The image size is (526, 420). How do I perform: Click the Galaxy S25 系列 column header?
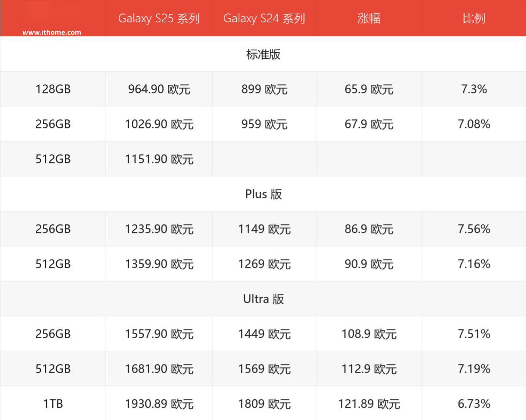tap(159, 18)
